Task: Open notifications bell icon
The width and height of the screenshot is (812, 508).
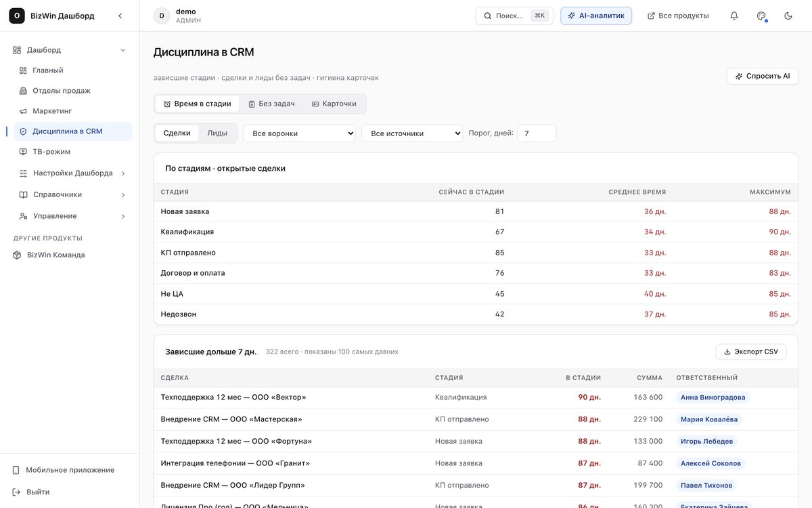Action: pos(734,16)
